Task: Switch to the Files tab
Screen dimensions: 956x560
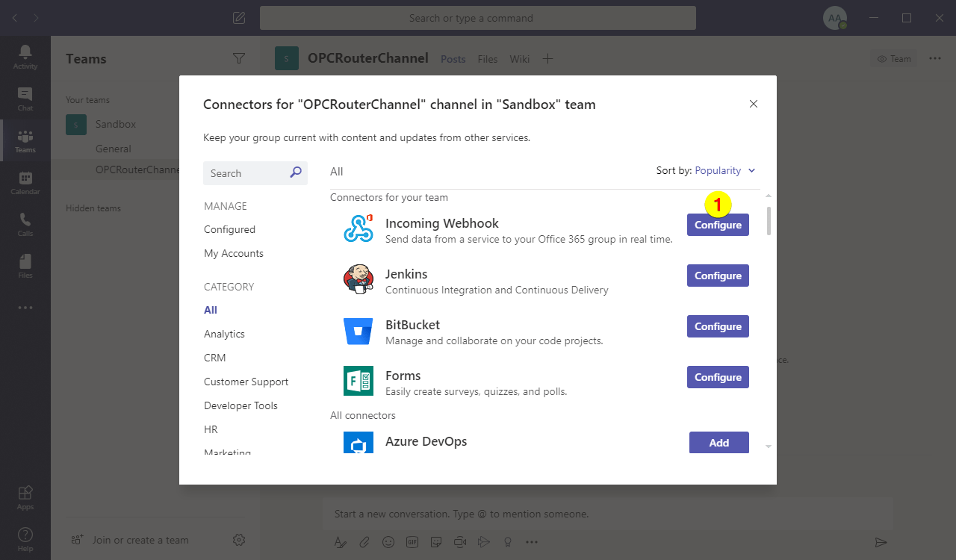Action: [x=487, y=58]
